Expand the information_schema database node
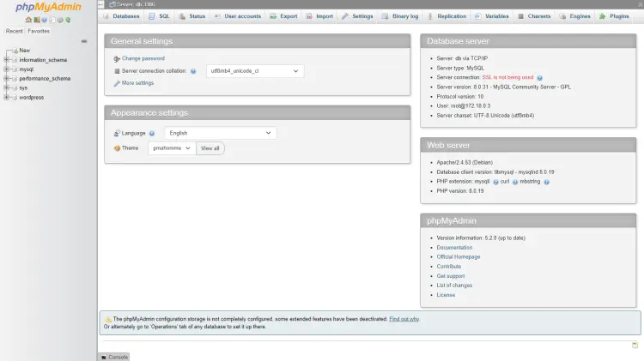 (x=6, y=60)
